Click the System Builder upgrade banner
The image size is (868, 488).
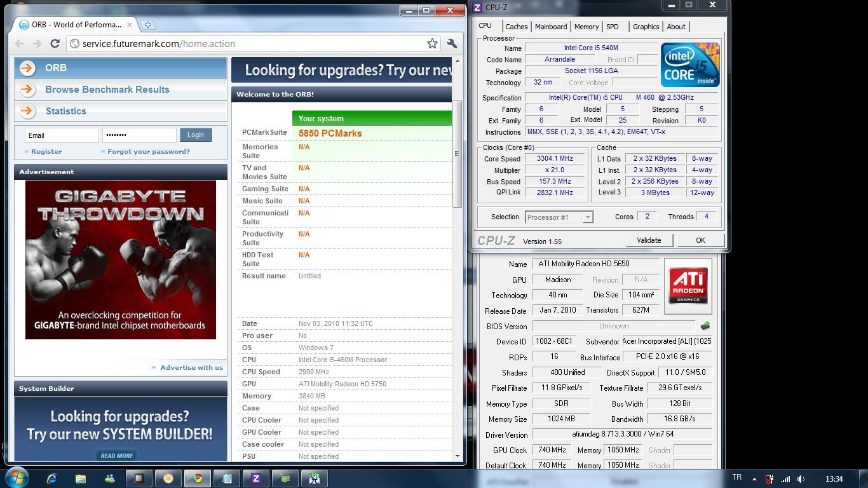[121, 429]
